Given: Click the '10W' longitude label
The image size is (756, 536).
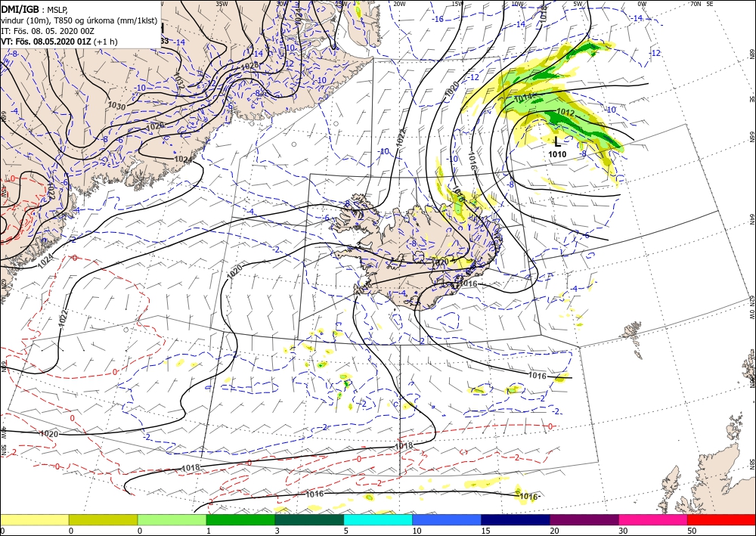Looking at the screenshot, I should tap(517, 4).
